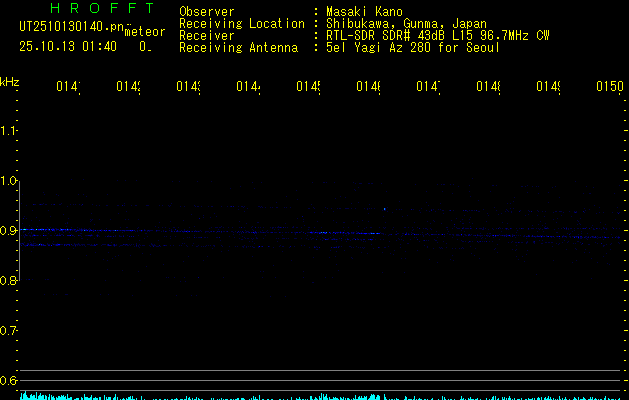629x400 pixels.
Task: Click the 'Receiving Antenna' field label
Action: tap(239, 48)
